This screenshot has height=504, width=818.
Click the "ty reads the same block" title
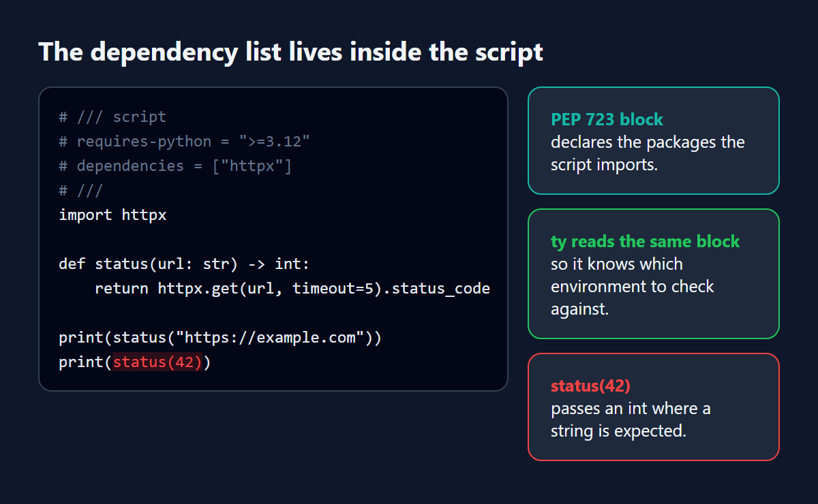(645, 242)
